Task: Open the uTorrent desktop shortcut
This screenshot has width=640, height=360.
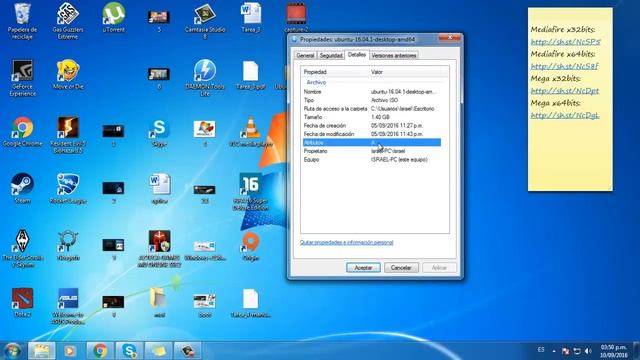Action: click(x=113, y=17)
